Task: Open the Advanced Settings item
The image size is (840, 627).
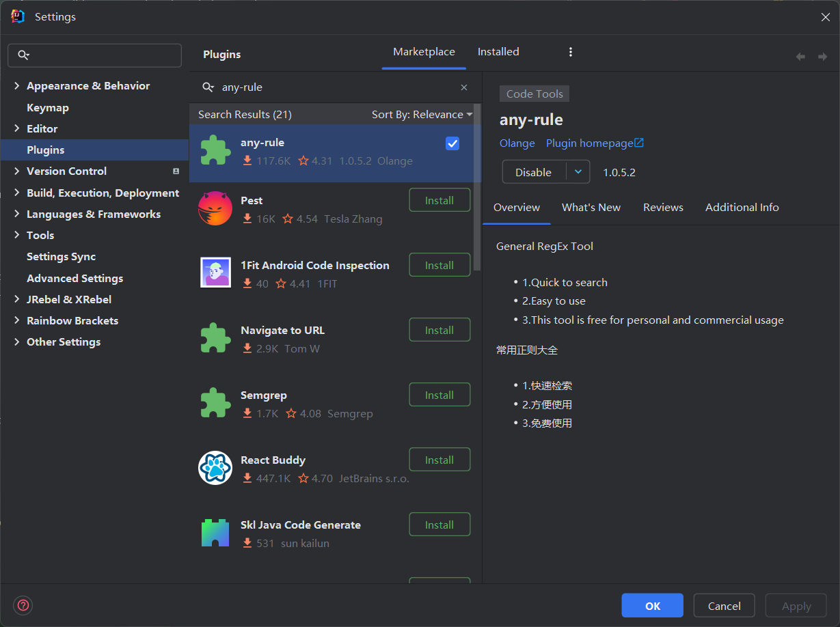Action: pyautogui.click(x=75, y=279)
